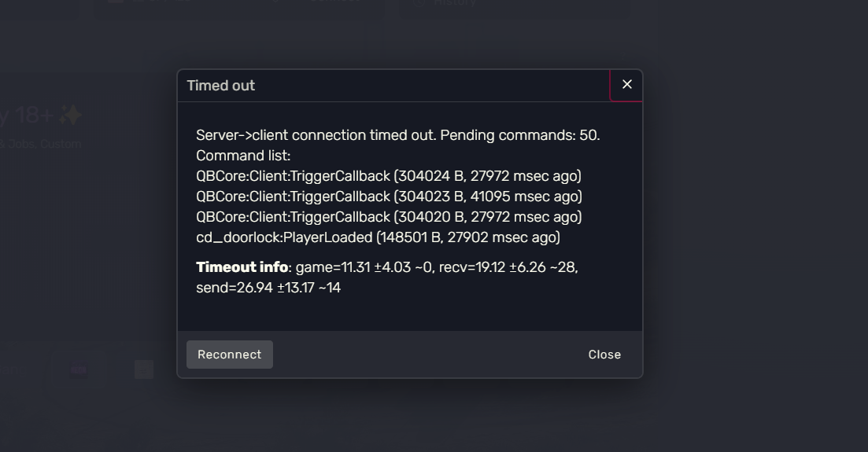This screenshot has width=868, height=452.
Task: Click the dimmed "Jobs, Custom" tags text
Action: [x=44, y=145]
